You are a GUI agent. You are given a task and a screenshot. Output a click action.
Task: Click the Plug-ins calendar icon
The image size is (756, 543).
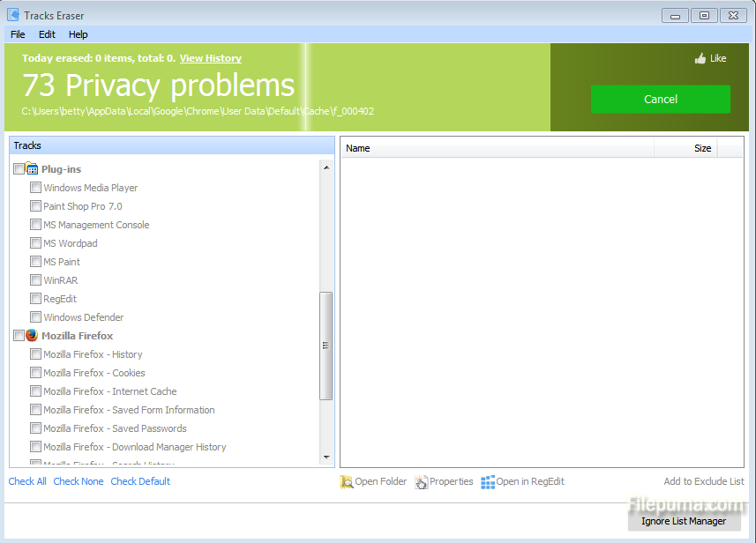[x=32, y=169]
